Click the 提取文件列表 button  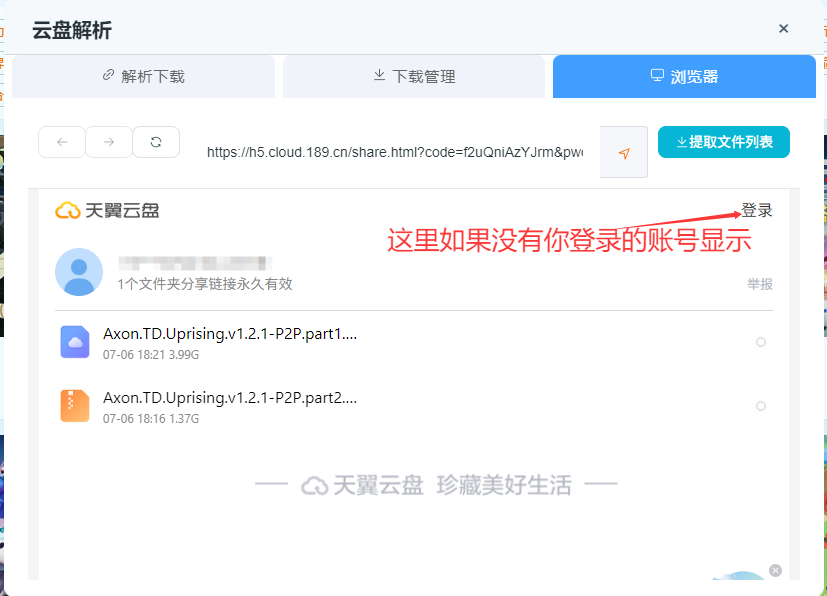724,142
